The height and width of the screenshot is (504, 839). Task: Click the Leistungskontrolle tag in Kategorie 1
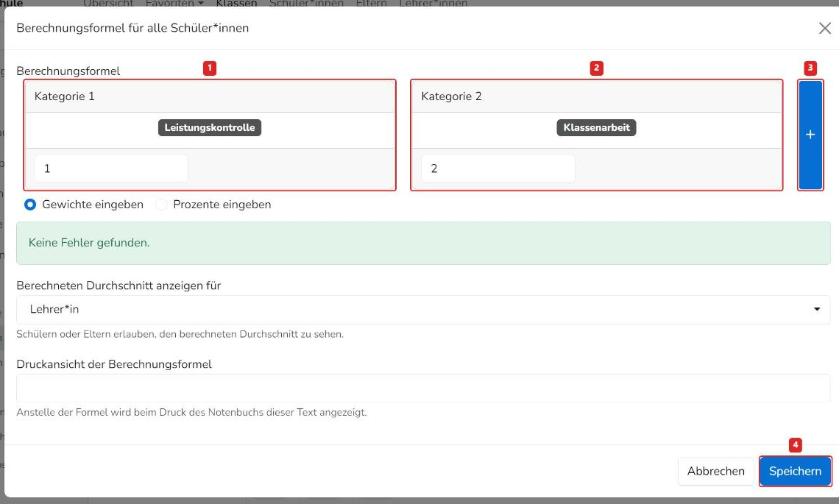coord(210,128)
